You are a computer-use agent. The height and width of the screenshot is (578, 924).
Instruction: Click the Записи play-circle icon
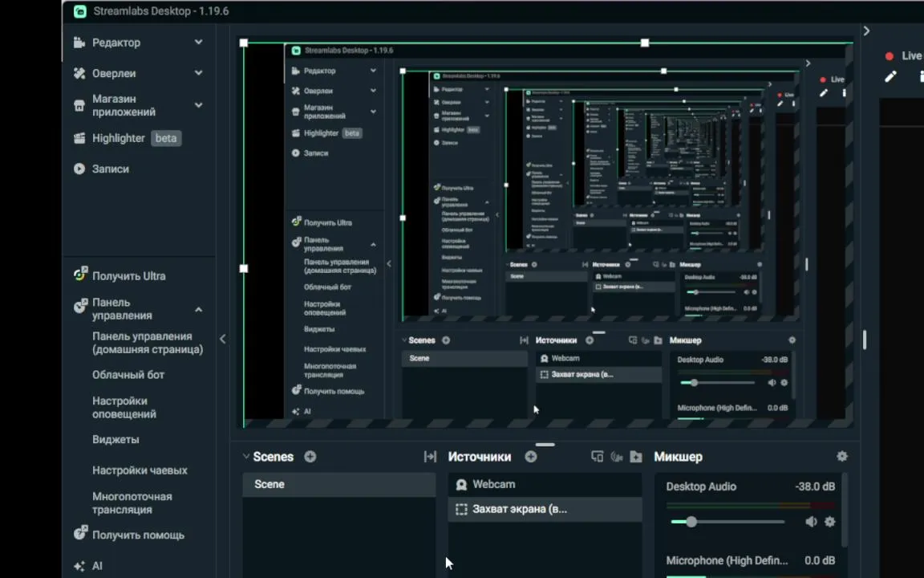tap(79, 169)
